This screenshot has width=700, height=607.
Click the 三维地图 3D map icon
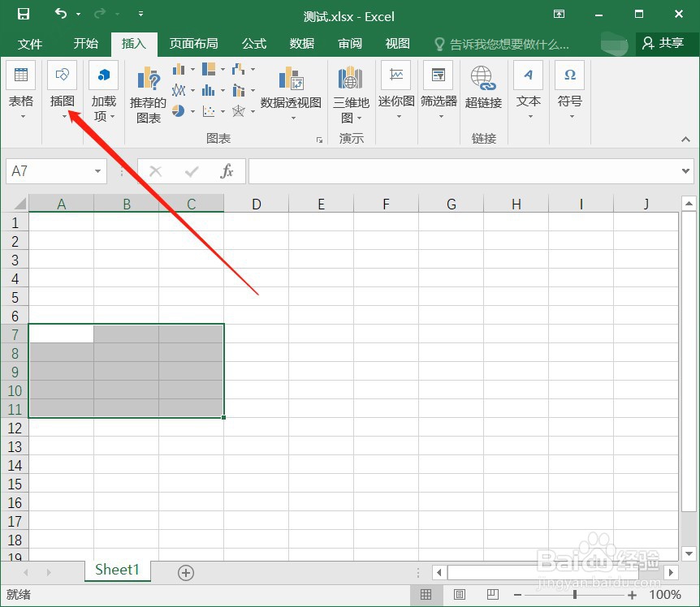(351, 78)
